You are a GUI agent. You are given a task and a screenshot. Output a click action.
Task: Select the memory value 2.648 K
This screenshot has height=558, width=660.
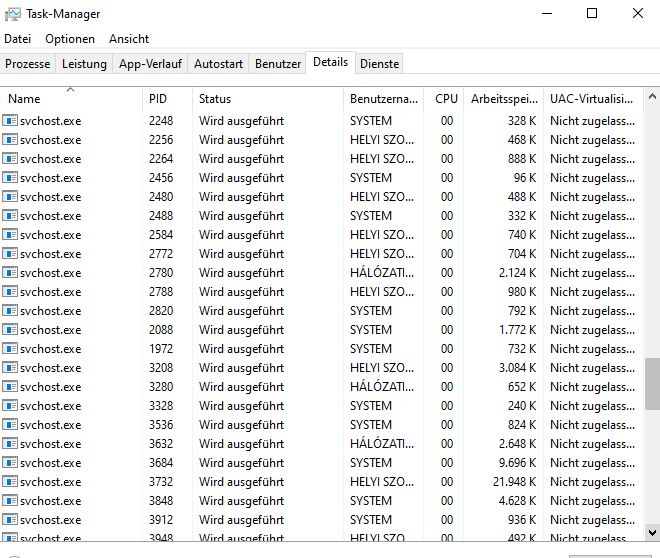click(517, 444)
